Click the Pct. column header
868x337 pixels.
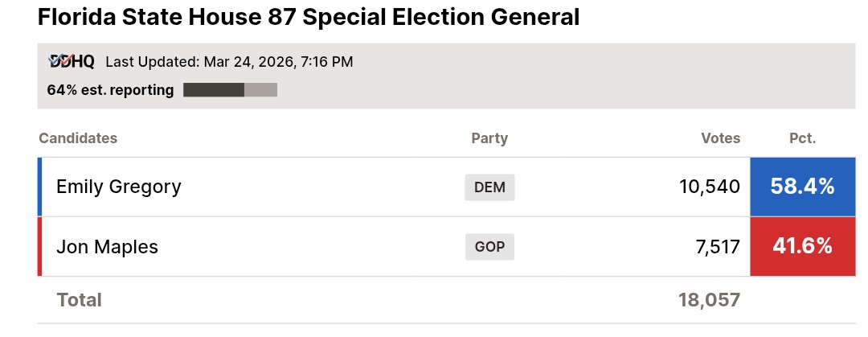pos(802,138)
